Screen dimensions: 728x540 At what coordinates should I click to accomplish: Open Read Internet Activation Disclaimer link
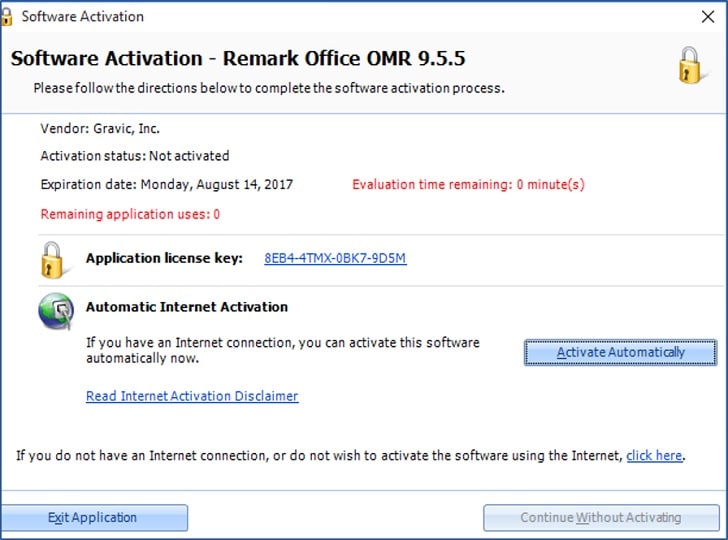pyautogui.click(x=192, y=396)
